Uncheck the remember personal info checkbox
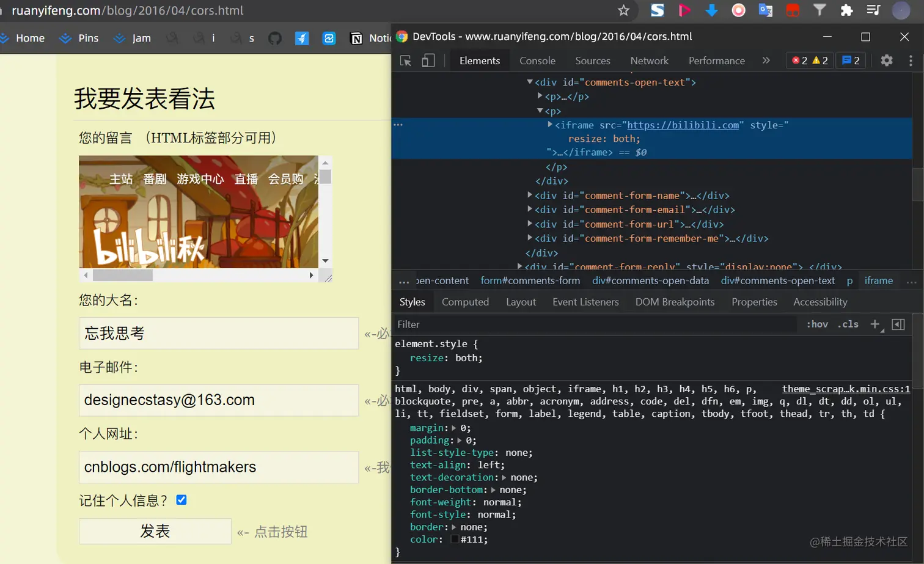Image resolution: width=924 pixels, height=564 pixels. 182,500
